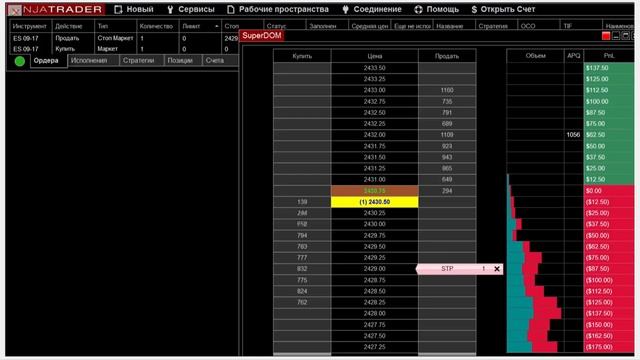Click the buy cell showing 794
The image size is (640, 360).
[x=302, y=236]
